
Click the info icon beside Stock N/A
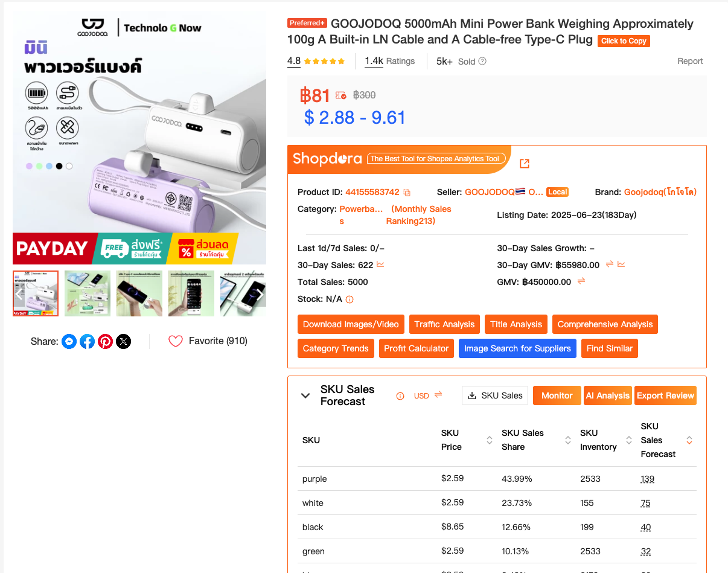pyautogui.click(x=350, y=299)
